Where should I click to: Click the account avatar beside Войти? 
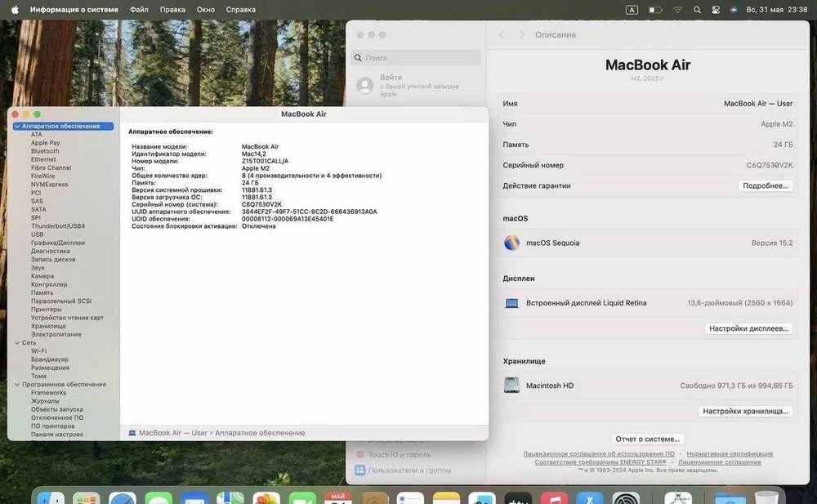click(364, 86)
